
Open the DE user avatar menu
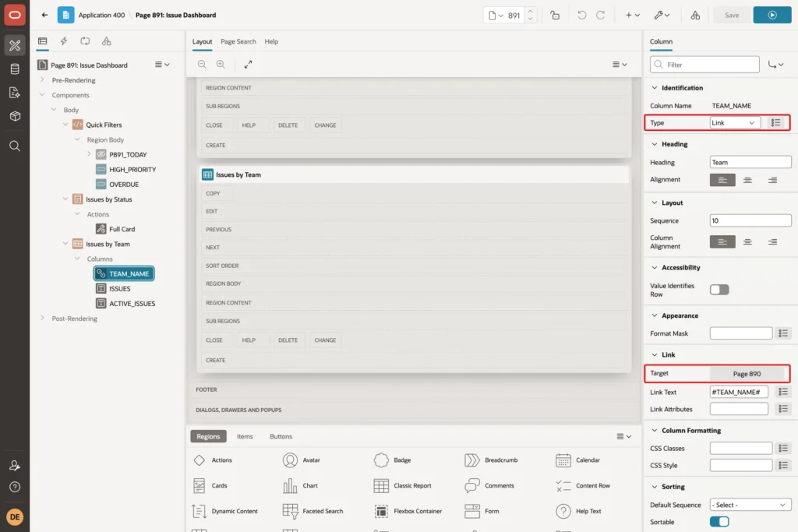15,517
